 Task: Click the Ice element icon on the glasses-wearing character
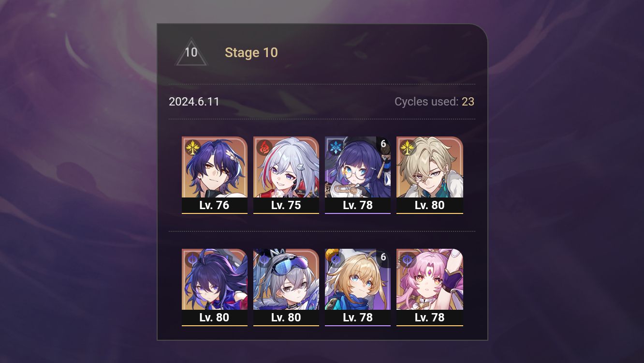(336, 147)
